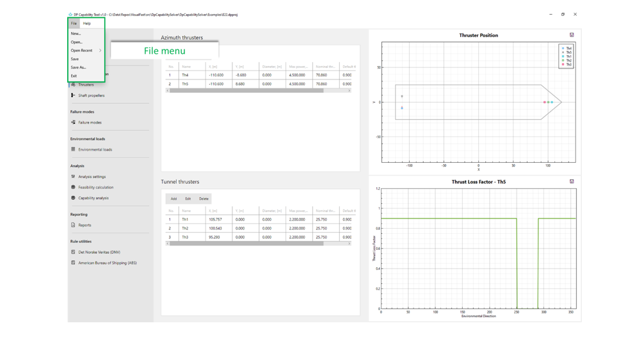Click the Name column header in Azimuth table
Screen dimensions: 644x346
pos(192,67)
